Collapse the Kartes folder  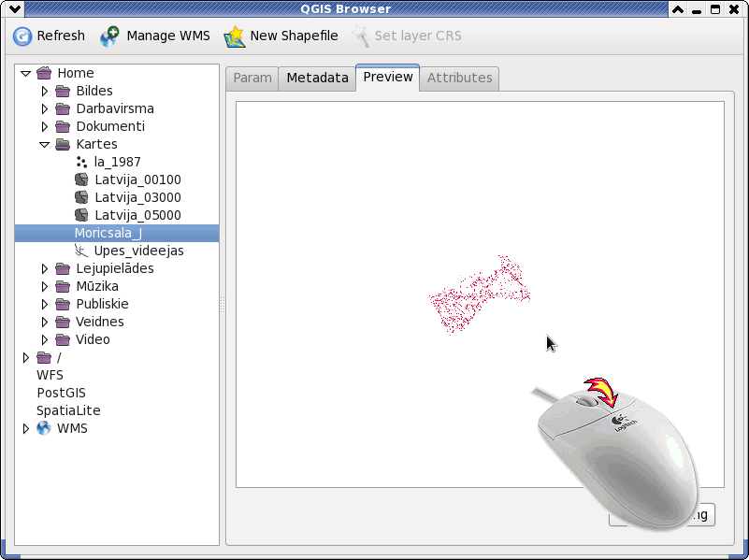(x=45, y=145)
